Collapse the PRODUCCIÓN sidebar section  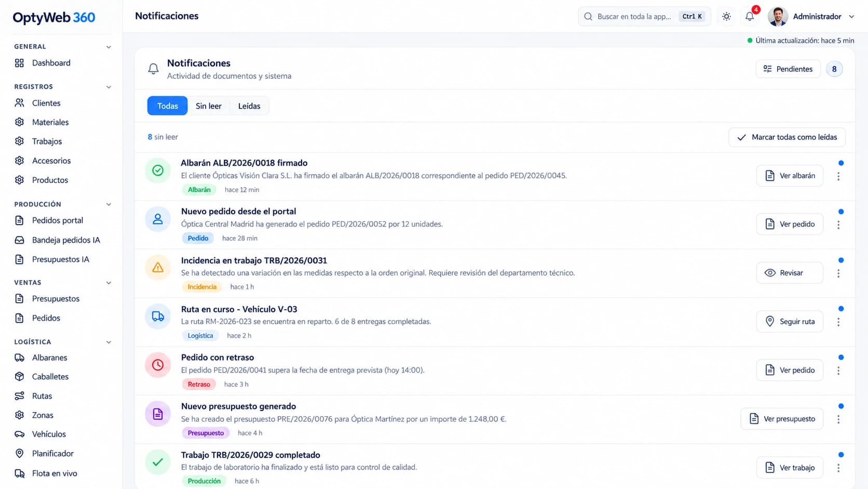click(108, 204)
